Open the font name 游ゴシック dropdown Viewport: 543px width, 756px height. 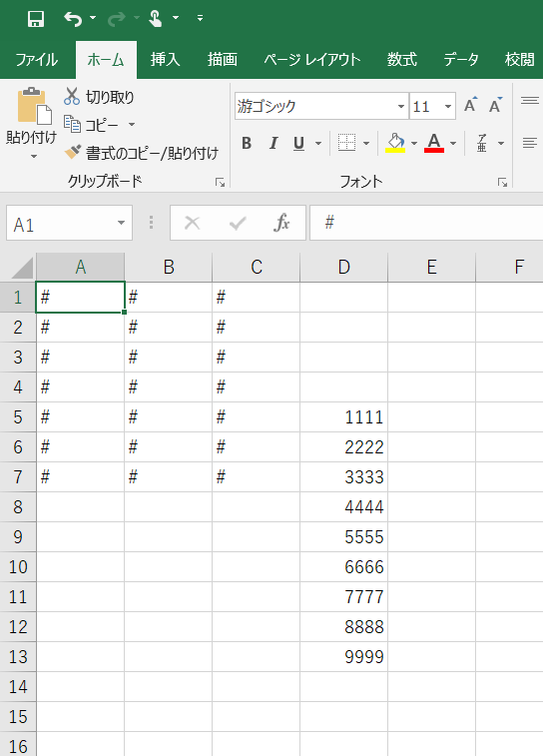click(401, 106)
